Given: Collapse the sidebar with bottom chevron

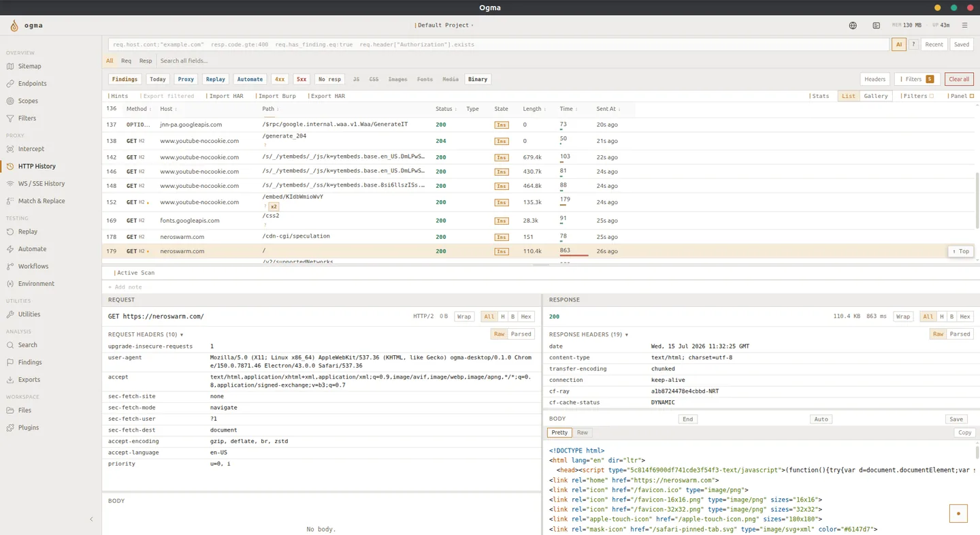Looking at the screenshot, I should pyautogui.click(x=91, y=519).
